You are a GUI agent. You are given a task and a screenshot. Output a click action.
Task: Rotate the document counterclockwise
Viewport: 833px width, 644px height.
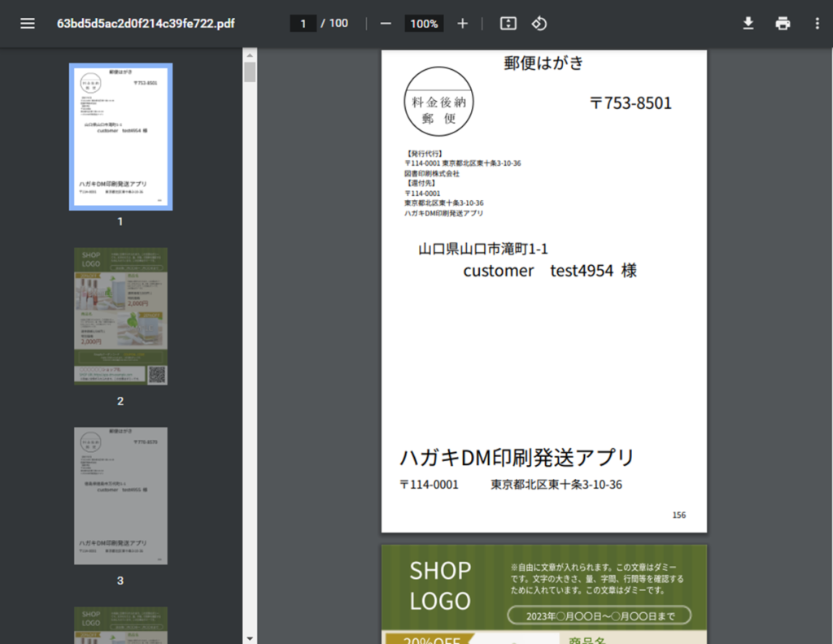(539, 24)
